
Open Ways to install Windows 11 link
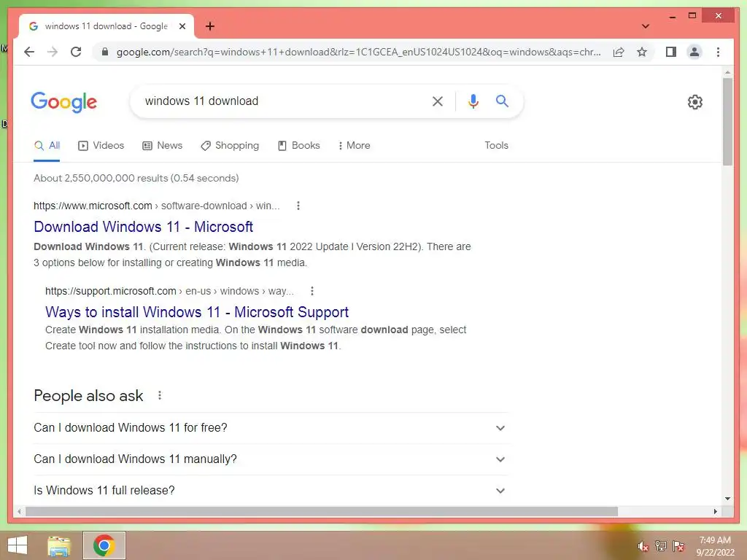[197, 312]
